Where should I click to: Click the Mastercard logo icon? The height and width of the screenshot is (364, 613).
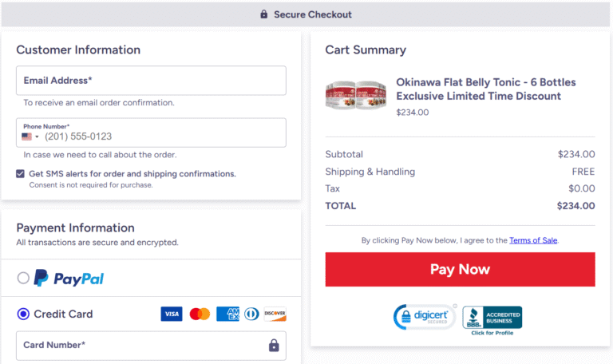coord(200,314)
